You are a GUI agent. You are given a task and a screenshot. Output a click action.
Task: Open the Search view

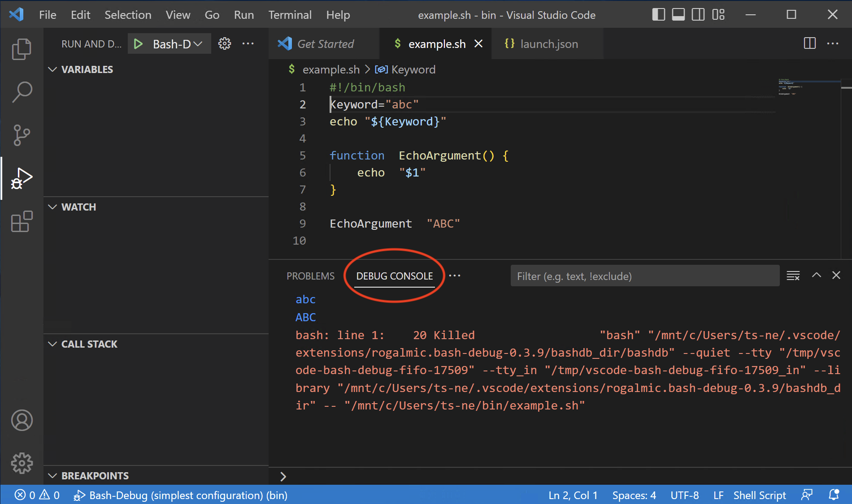(x=21, y=91)
